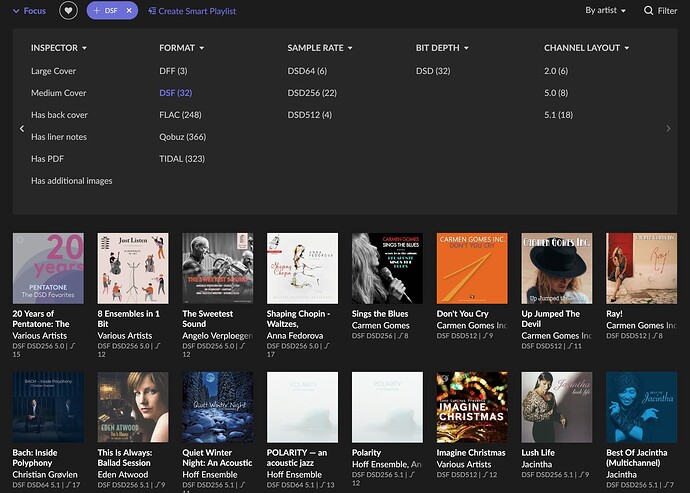Open artist Christian Grøvlen
Image resolution: width=690 pixels, height=493 pixels.
pyautogui.click(x=45, y=475)
